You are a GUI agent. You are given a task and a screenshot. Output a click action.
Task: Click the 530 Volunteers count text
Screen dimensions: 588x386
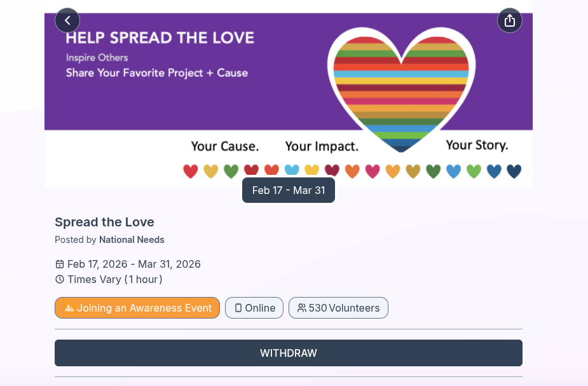[344, 308]
